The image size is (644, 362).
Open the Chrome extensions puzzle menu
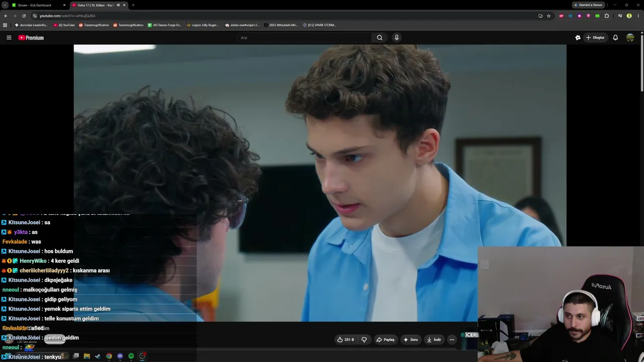pos(607,16)
